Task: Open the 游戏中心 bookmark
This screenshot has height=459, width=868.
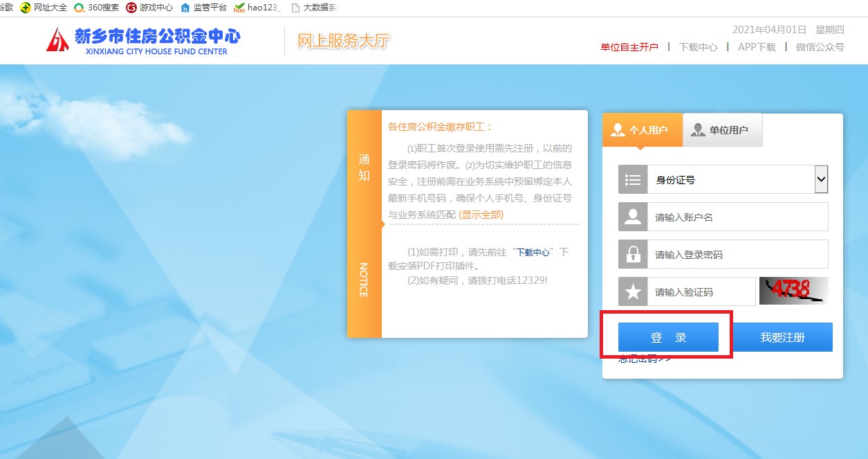Action: click(x=149, y=8)
